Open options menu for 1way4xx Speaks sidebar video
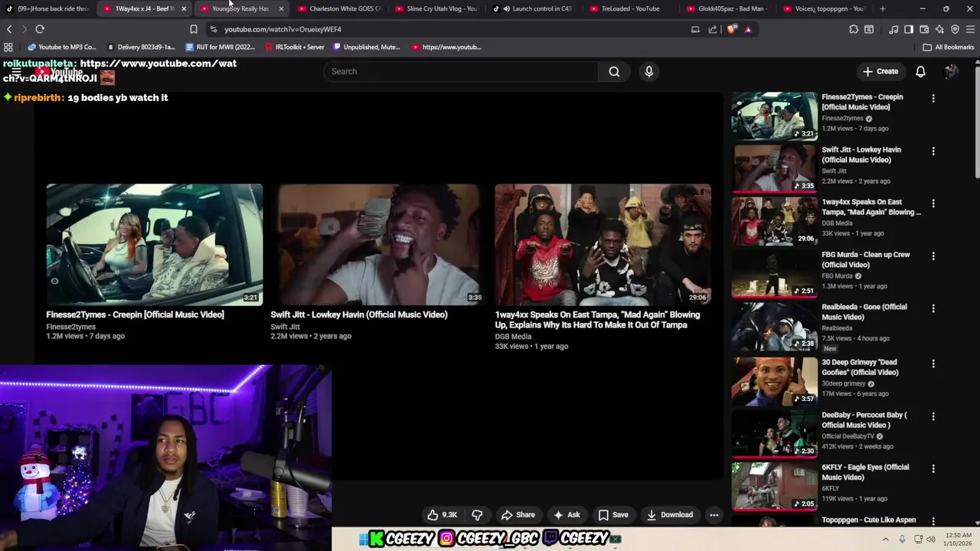This screenshot has height=551, width=980. [x=933, y=204]
